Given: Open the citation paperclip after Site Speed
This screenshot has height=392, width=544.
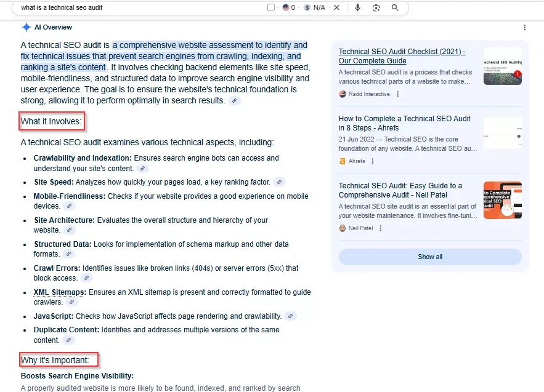Looking at the screenshot, I should click(x=279, y=181).
